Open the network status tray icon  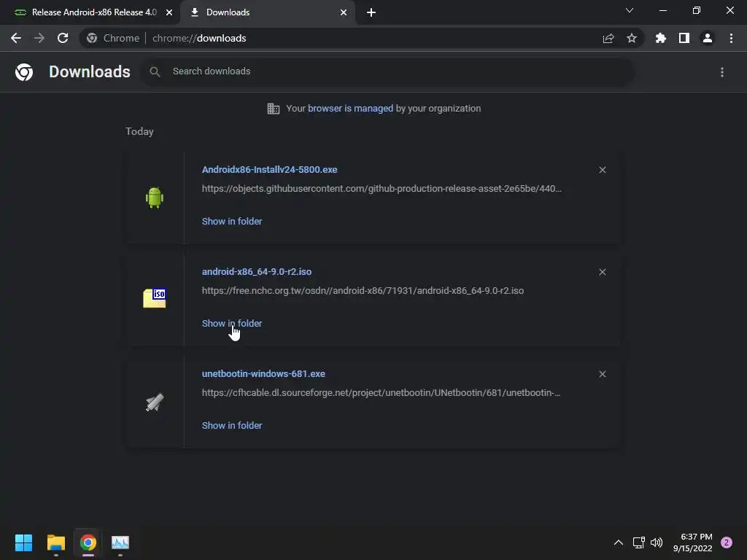pyautogui.click(x=639, y=542)
